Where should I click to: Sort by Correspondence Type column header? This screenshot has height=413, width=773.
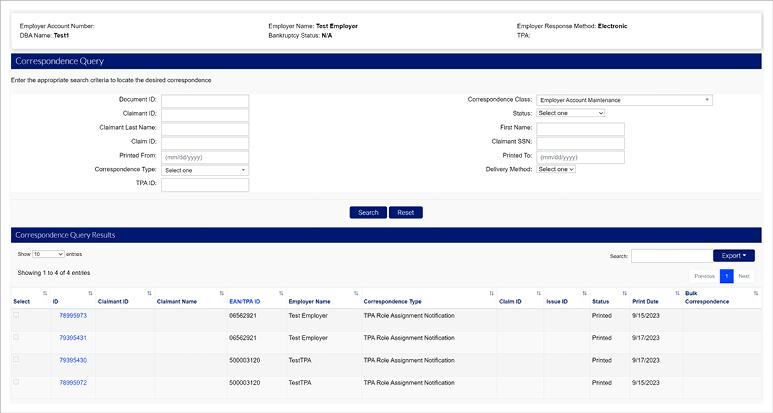(392, 301)
